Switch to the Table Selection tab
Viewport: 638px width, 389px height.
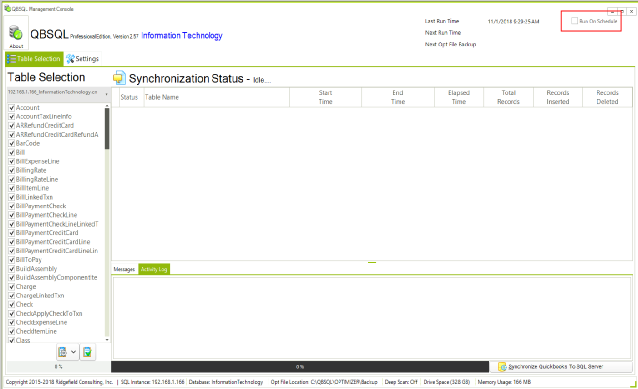point(34,59)
